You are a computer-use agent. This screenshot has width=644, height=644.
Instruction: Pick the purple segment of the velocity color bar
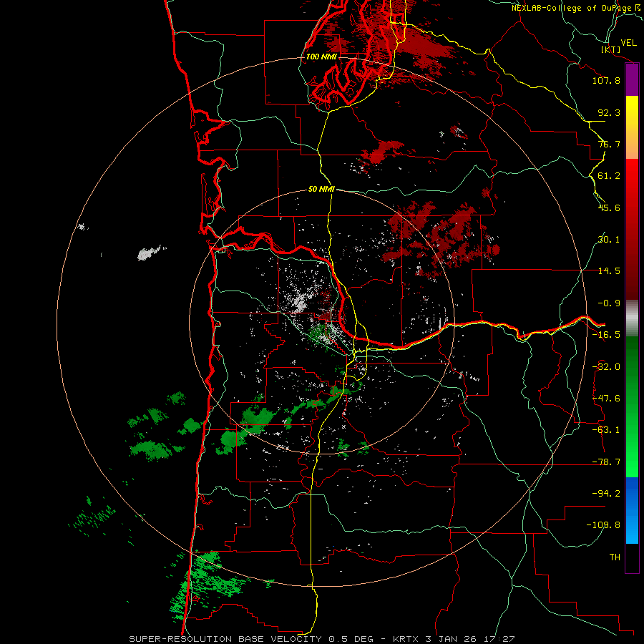(632, 79)
